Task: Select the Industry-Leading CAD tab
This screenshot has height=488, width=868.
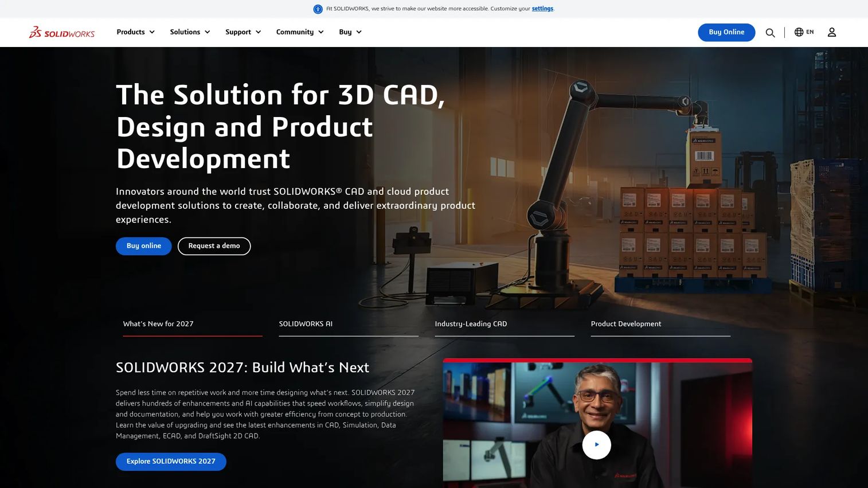Action: point(505,325)
